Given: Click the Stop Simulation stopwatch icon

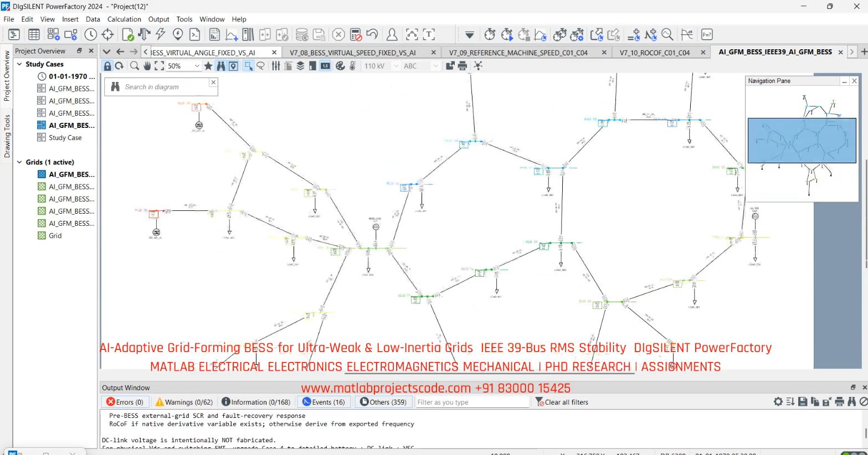Looking at the screenshot, I should pyautogui.click(x=523, y=34).
